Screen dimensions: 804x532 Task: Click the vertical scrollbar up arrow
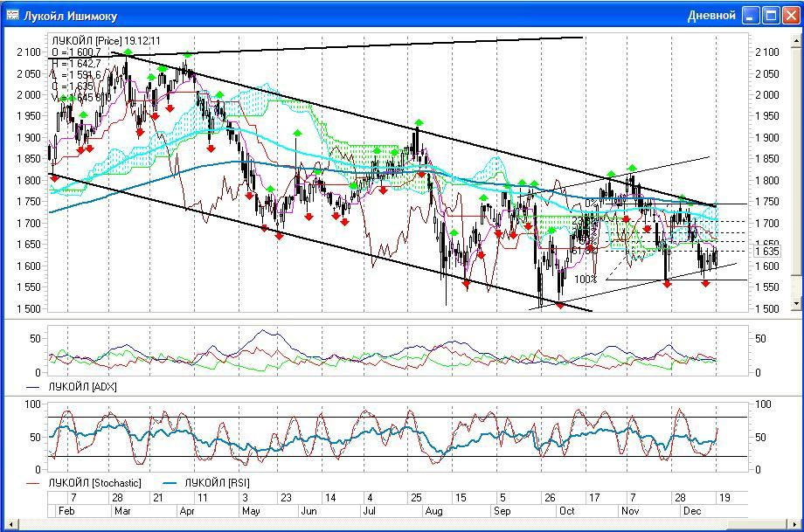(x=796, y=39)
